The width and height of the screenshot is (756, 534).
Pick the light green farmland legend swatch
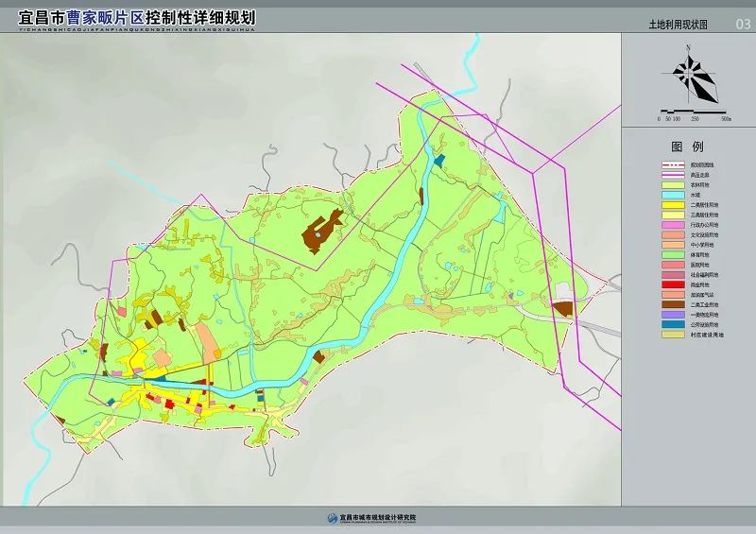pos(673,185)
